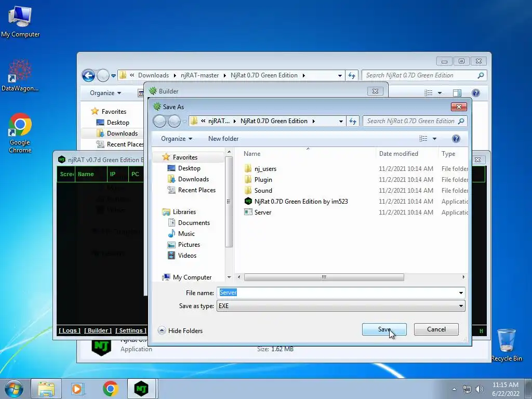Open Libraries in Save As navigation pane
This screenshot has width=532, height=399.
point(184,212)
